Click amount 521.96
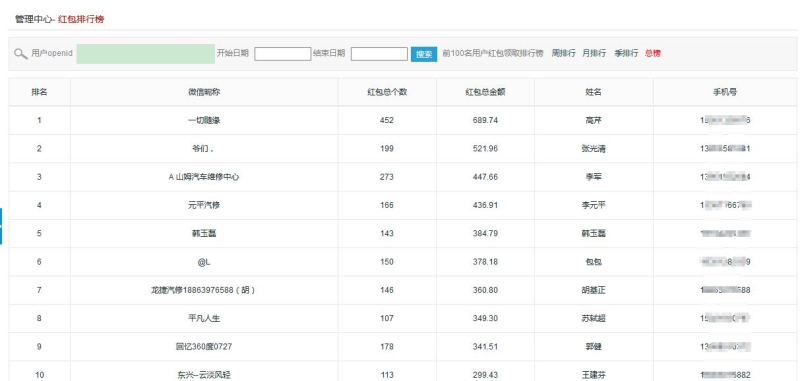This screenshot has height=381, width=800. point(485,149)
